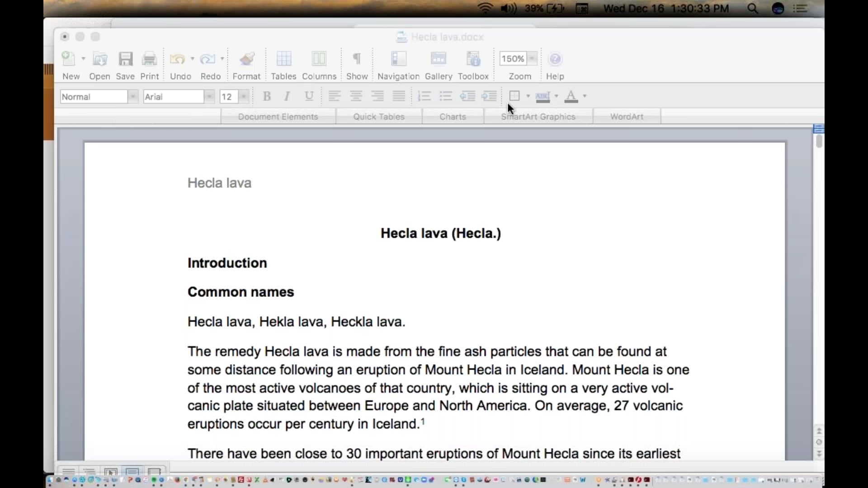The height and width of the screenshot is (488, 868).
Task: Apply the font color swatch
Action: 571,96
